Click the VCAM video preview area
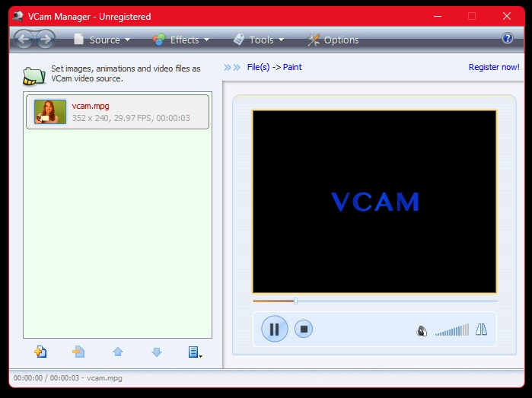 [x=374, y=202]
